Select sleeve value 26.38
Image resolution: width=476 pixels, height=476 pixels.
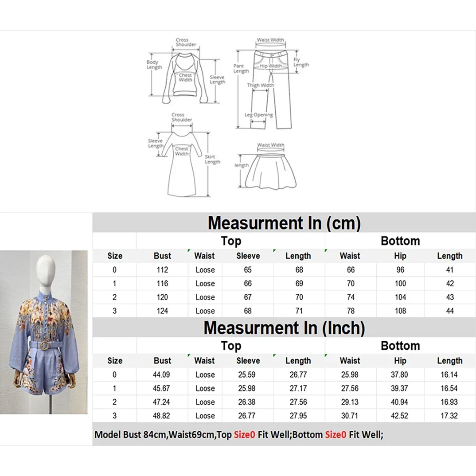point(247,402)
